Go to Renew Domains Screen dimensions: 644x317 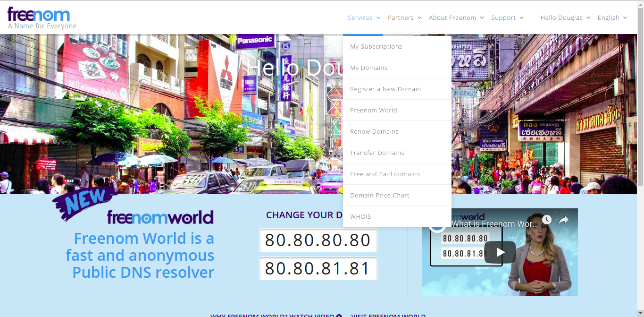pyautogui.click(x=397, y=131)
